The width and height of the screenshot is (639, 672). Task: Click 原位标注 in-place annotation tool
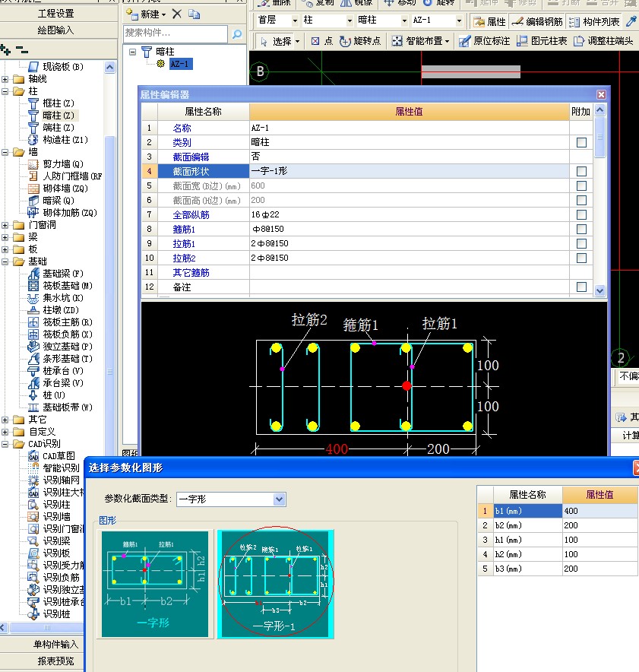click(485, 41)
